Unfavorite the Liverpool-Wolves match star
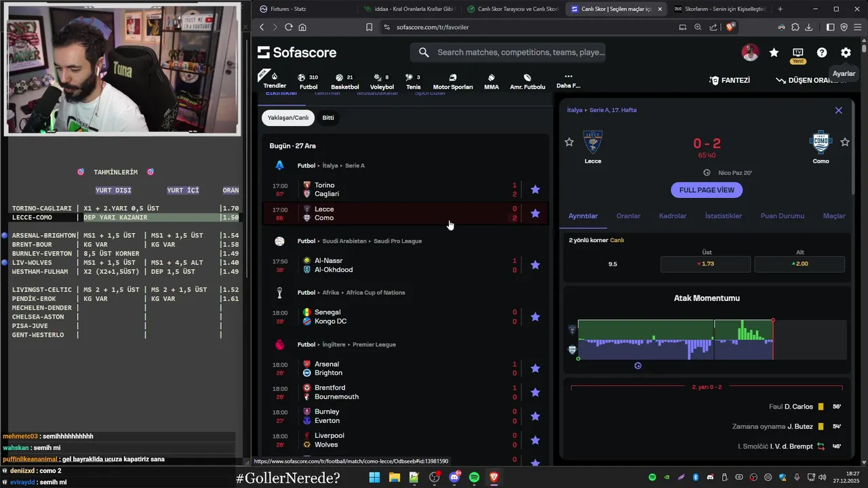 [x=535, y=440]
